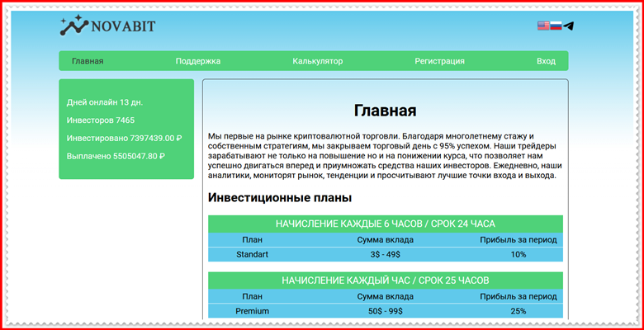Select the Standart plan name cell
The width and height of the screenshot is (644, 330).
click(252, 254)
